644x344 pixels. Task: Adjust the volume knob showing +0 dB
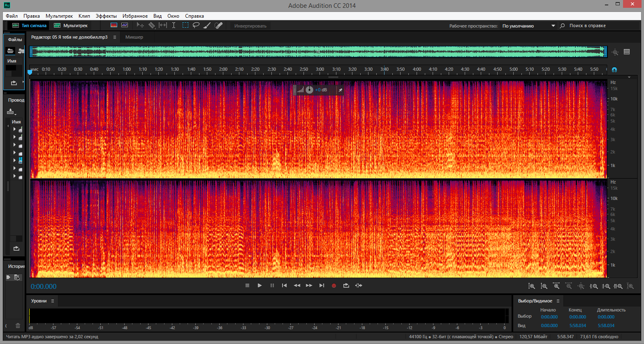pos(310,90)
